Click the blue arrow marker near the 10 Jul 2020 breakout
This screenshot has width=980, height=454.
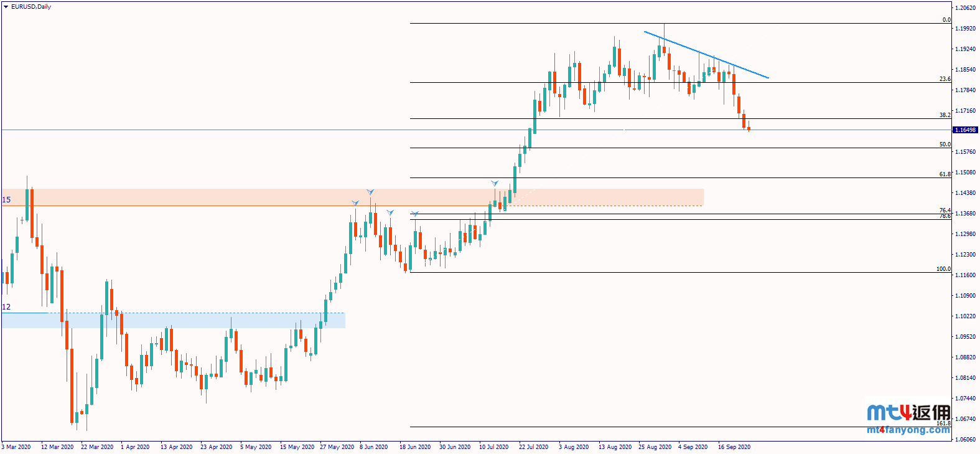coord(495,184)
